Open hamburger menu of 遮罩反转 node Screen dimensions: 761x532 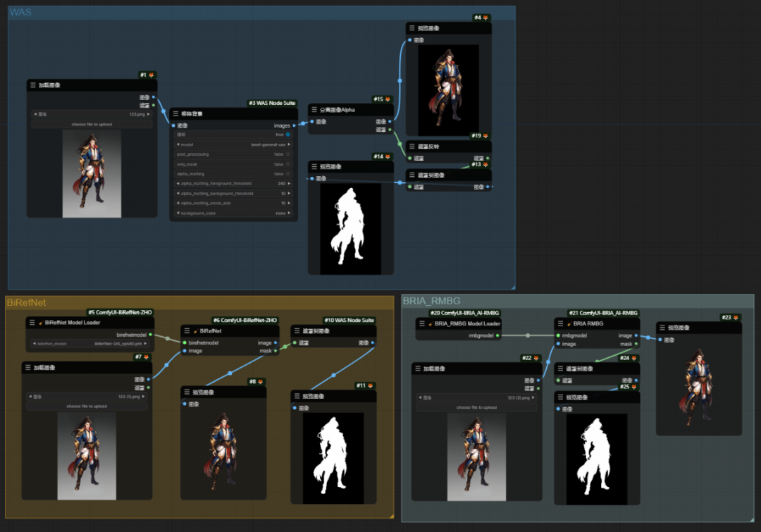412,146
